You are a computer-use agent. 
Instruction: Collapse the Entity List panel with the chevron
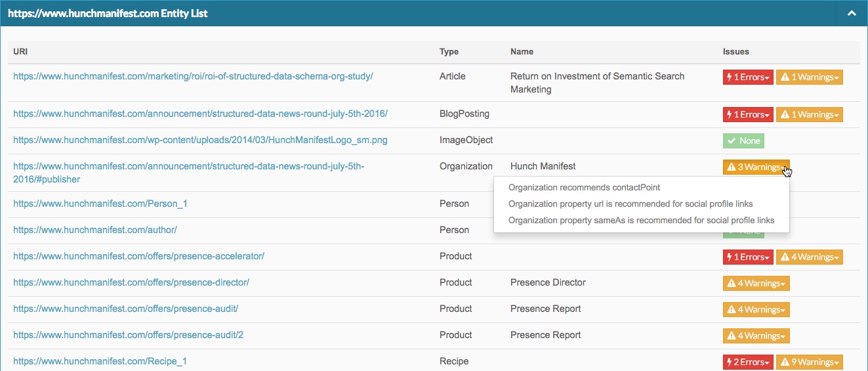click(852, 13)
